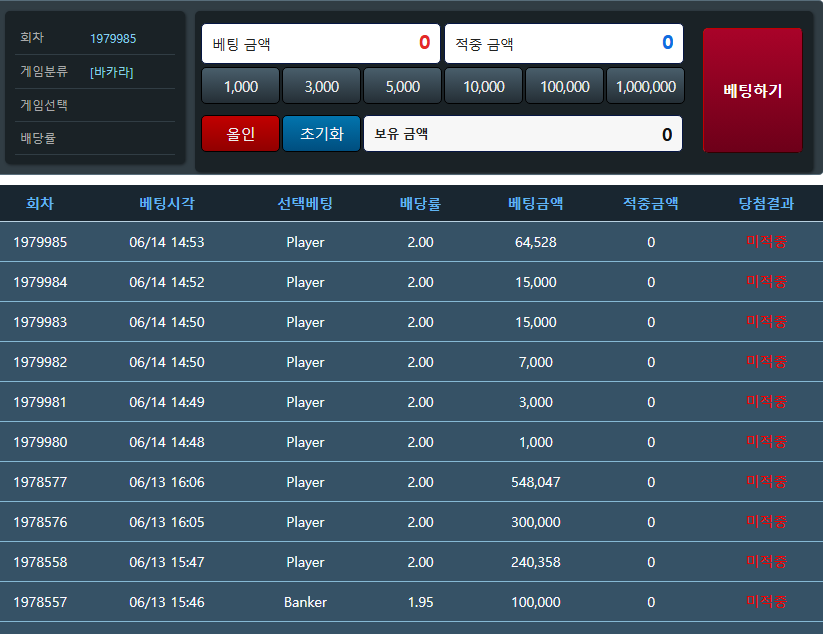Click the 적중금액 column header
This screenshot has width=823, height=634.
(651, 203)
